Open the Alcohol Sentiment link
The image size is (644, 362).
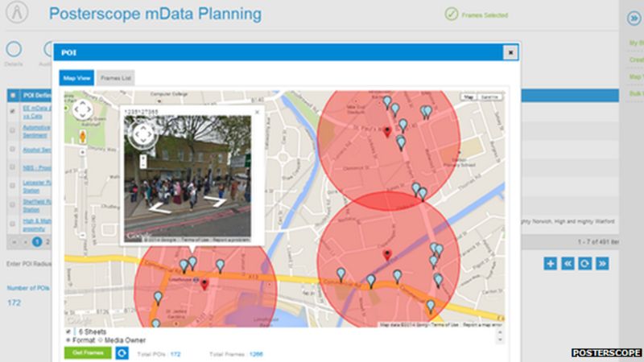[x=37, y=150]
